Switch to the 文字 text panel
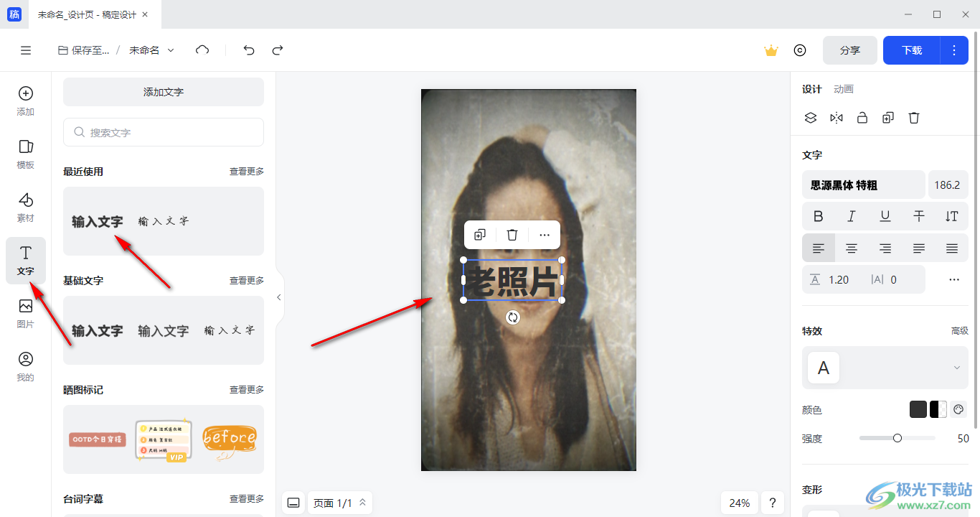The height and width of the screenshot is (517, 980). pos(26,260)
